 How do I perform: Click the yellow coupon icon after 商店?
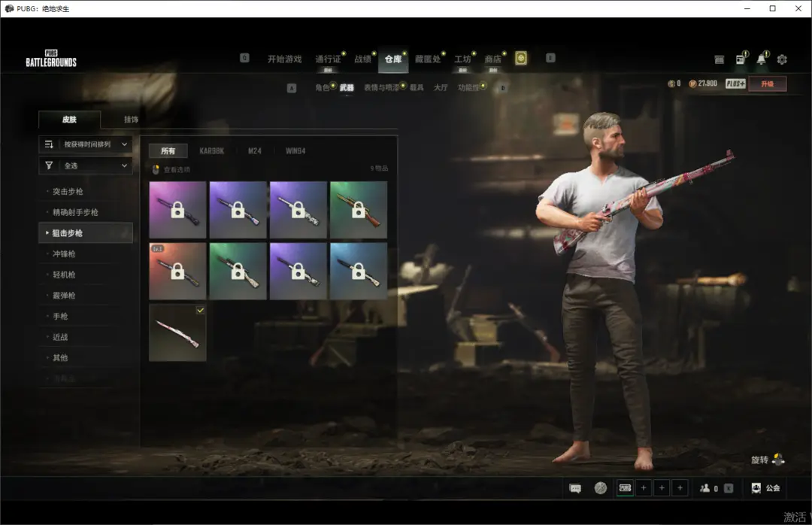pyautogui.click(x=521, y=59)
